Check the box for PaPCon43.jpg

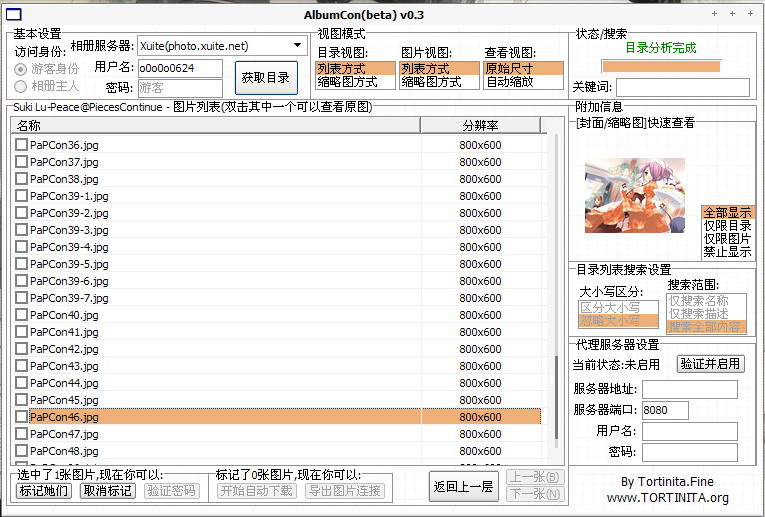pyautogui.click(x=21, y=366)
